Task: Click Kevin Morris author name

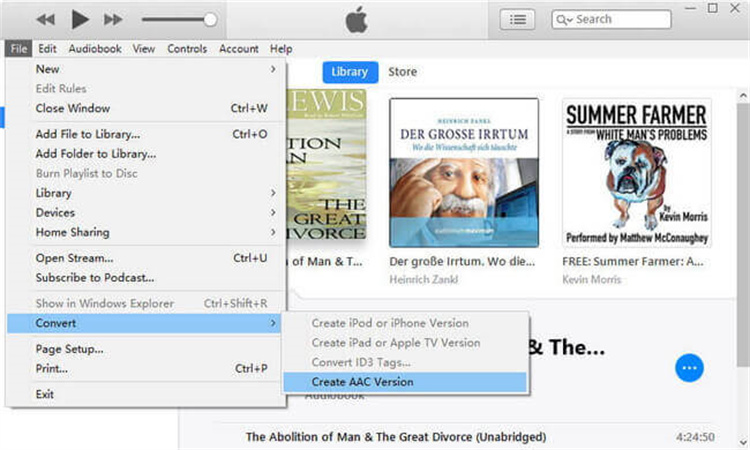Action: pyautogui.click(x=592, y=280)
